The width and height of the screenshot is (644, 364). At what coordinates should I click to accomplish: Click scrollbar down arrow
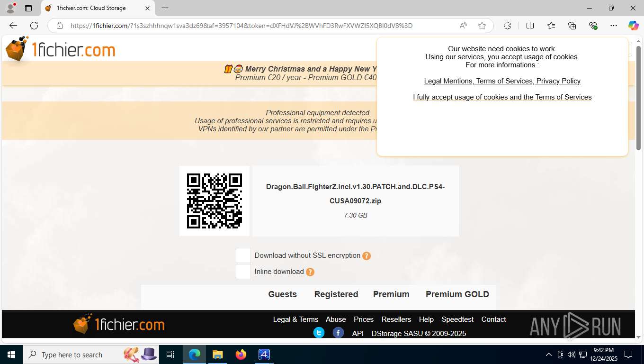[638, 337]
